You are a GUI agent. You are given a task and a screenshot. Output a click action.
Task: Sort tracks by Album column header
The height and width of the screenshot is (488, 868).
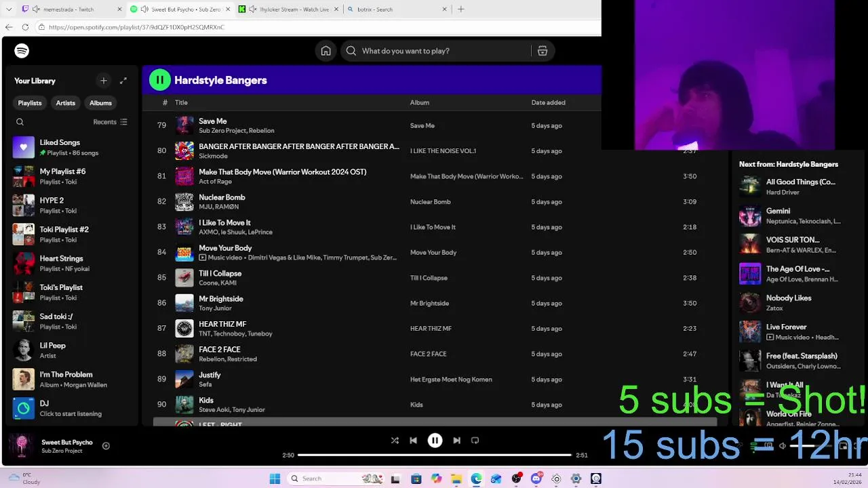point(420,102)
